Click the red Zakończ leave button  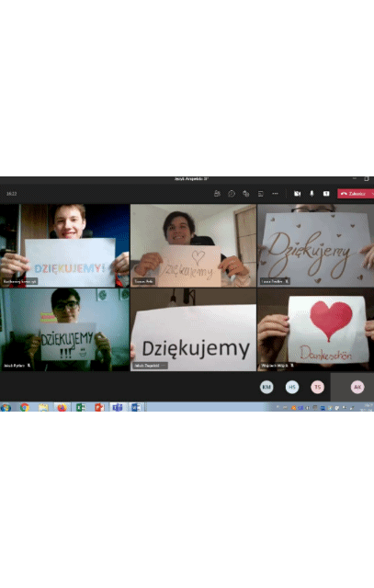coord(354,194)
